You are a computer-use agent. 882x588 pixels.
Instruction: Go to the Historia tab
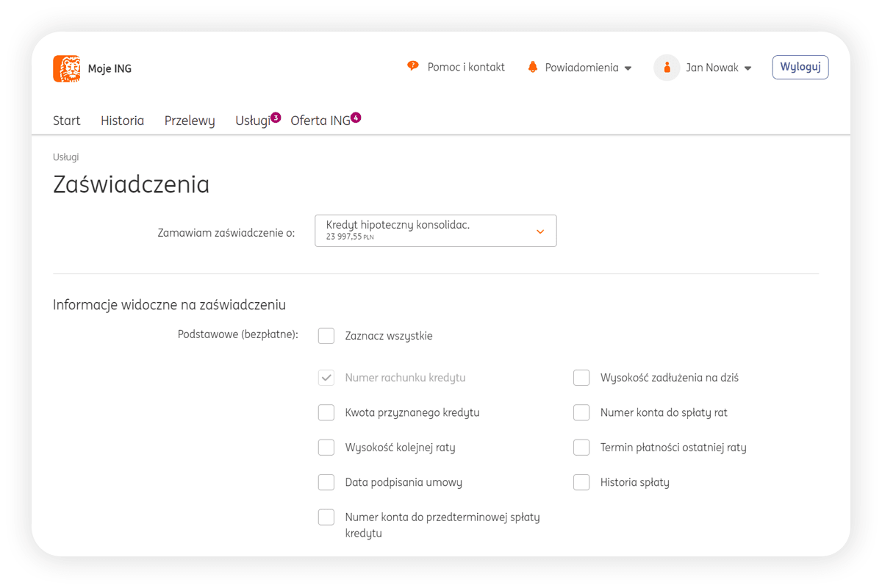122,121
